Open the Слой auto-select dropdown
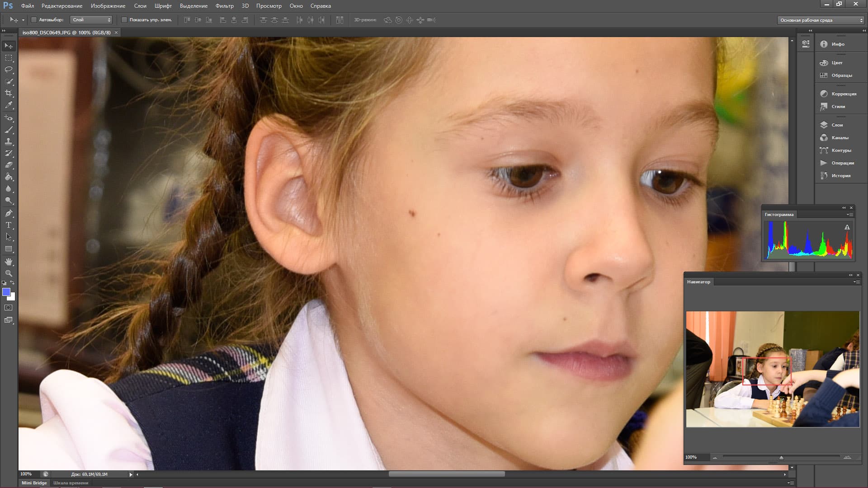Screen dimensions: 868x488 pos(91,20)
